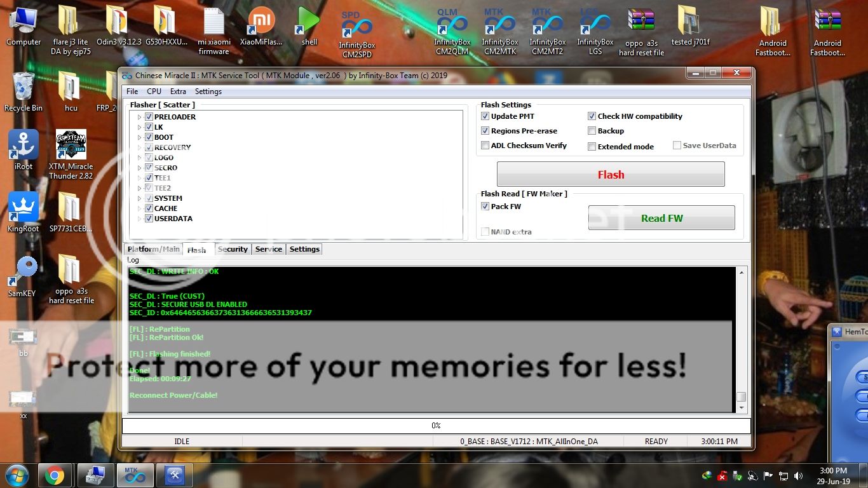
Task: Click the Chrome icon in the taskbar
Action: tap(54, 475)
